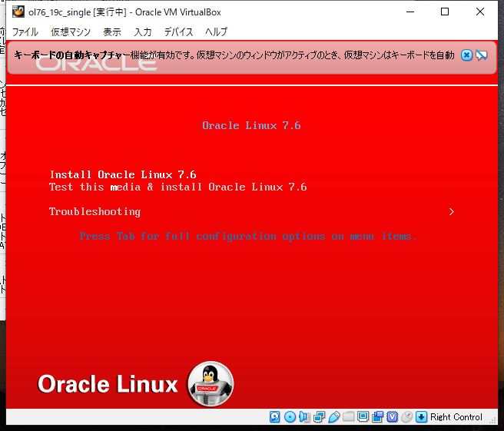Click the don't-show-again notification icon
Viewport: 504px width, 431px height.
pyautogui.click(x=482, y=55)
